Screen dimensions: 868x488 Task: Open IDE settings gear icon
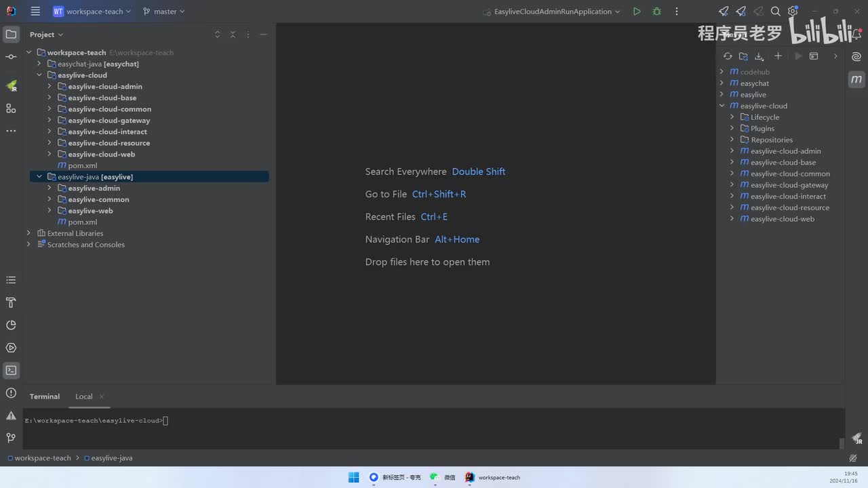tap(793, 12)
